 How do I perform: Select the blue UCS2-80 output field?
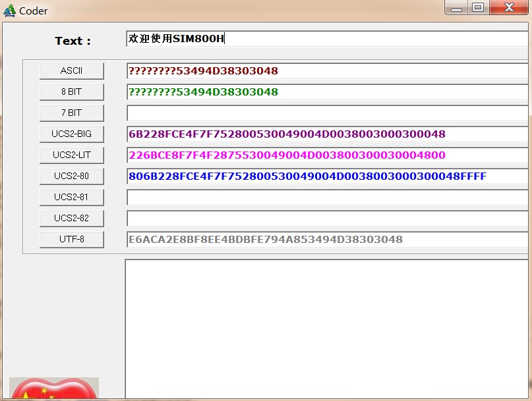click(328, 176)
